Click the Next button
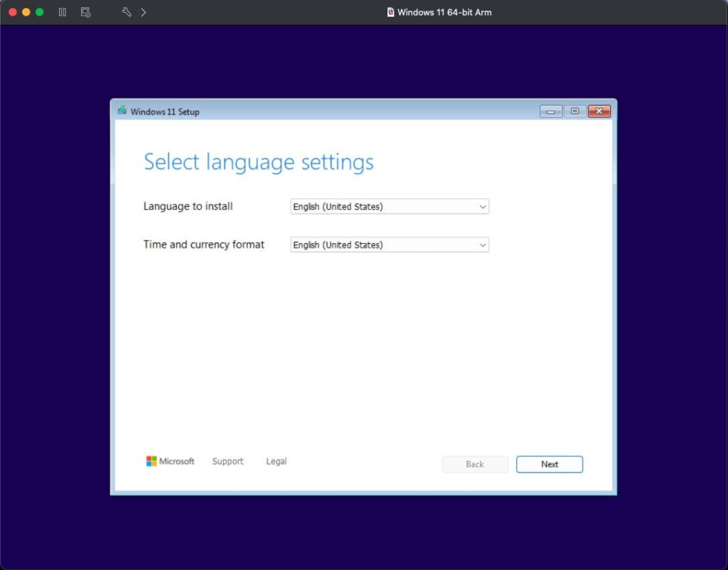This screenshot has height=570, width=728. tap(549, 464)
